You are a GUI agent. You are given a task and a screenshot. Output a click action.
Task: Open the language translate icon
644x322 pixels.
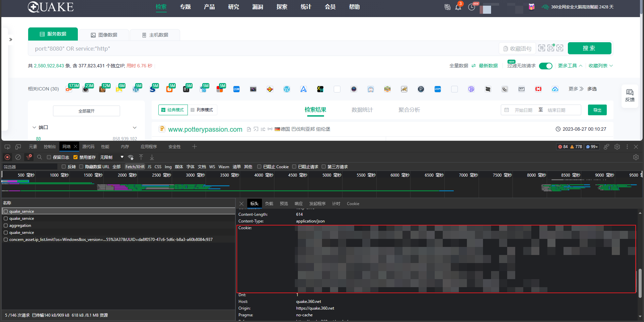(x=447, y=7)
